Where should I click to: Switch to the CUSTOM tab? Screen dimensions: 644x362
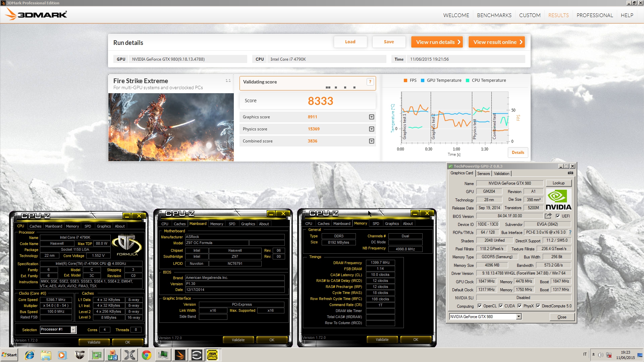(x=530, y=15)
